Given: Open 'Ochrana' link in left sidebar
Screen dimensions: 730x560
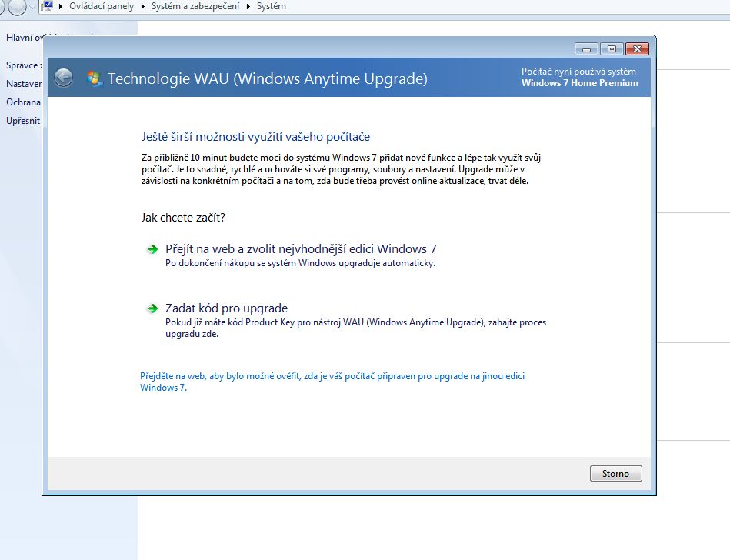Looking at the screenshot, I should pyautogui.click(x=24, y=102).
